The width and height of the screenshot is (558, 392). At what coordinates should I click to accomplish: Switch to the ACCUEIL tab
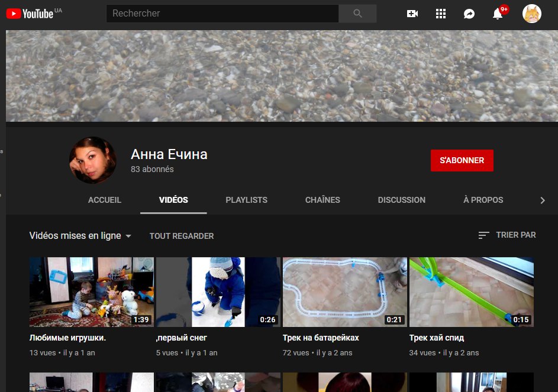[x=105, y=200]
